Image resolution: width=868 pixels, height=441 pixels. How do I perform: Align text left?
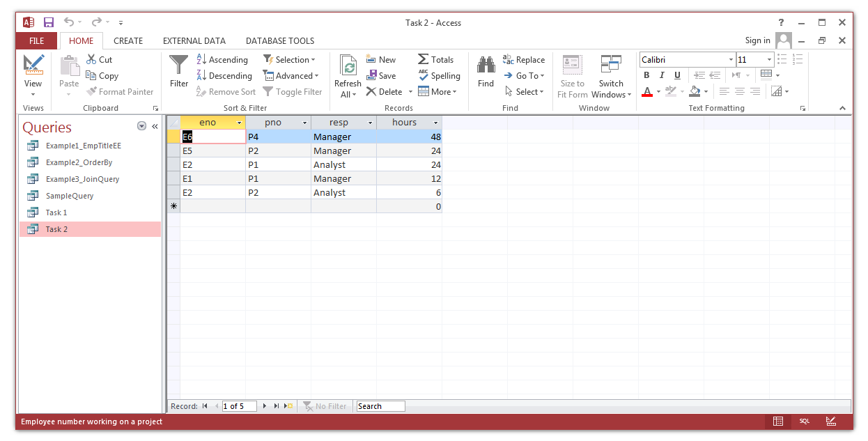(x=724, y=91)
